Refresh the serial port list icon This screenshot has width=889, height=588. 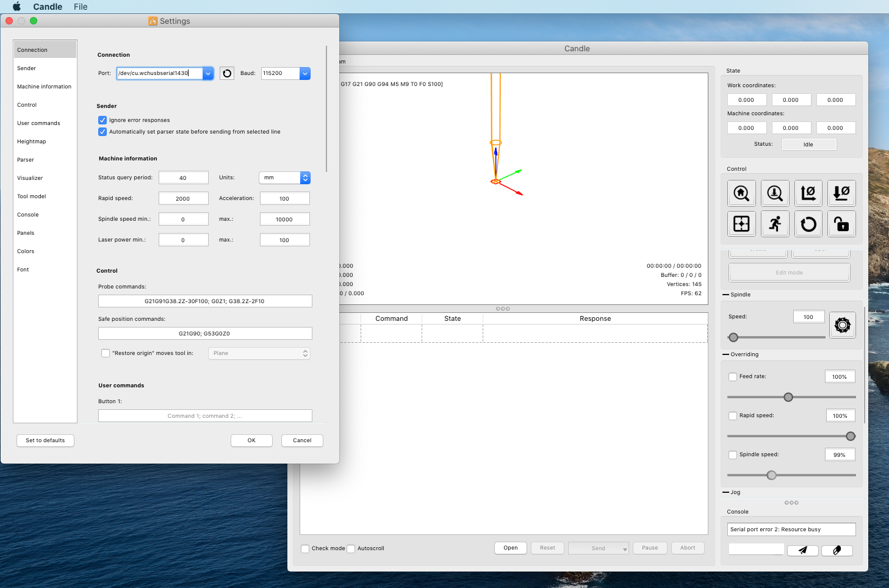[227, 73]
